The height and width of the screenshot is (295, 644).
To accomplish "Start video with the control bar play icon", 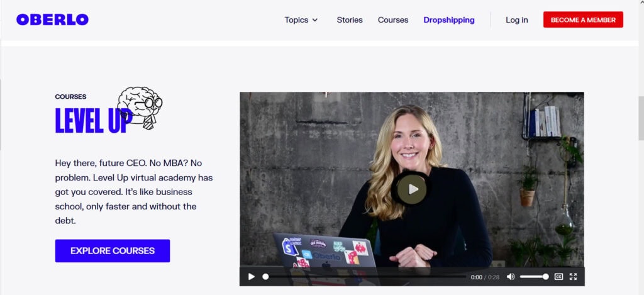I will [252, 277].
